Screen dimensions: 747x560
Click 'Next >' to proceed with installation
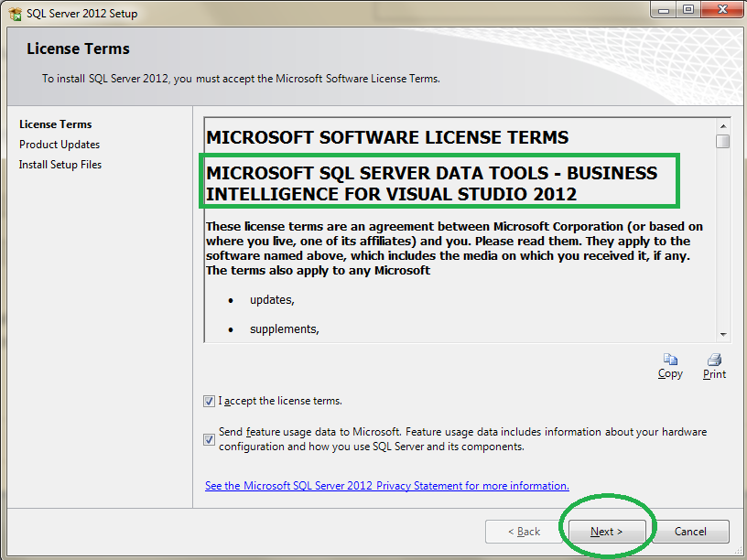click(606, 531)
